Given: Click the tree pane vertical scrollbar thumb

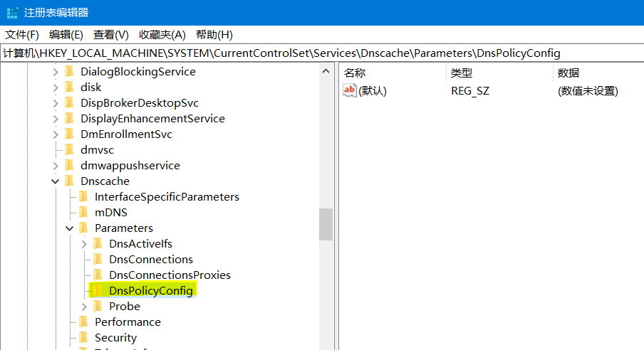Looking at the screenshot, I should pyautogui.click(x=326, y=224).
